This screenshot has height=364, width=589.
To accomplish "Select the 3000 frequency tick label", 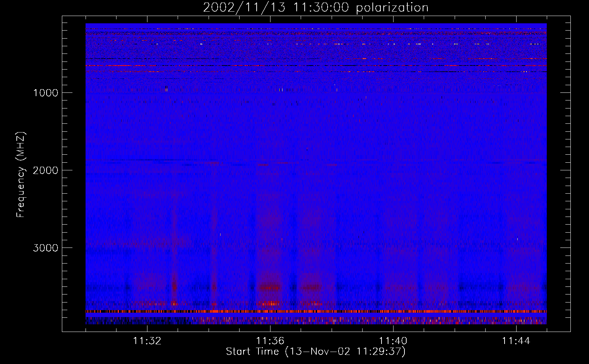I will coord(46,248).
